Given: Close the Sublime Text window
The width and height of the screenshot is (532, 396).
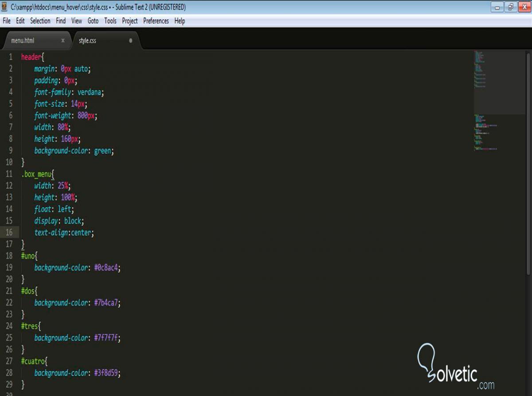Looking at the screenshot, I should click(x=524, y=7).
